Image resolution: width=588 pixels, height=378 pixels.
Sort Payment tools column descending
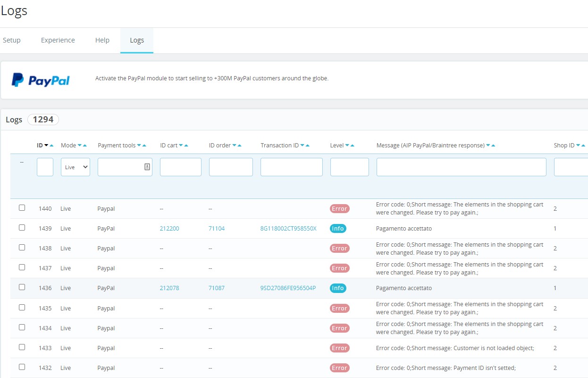(x=139, y=146)
